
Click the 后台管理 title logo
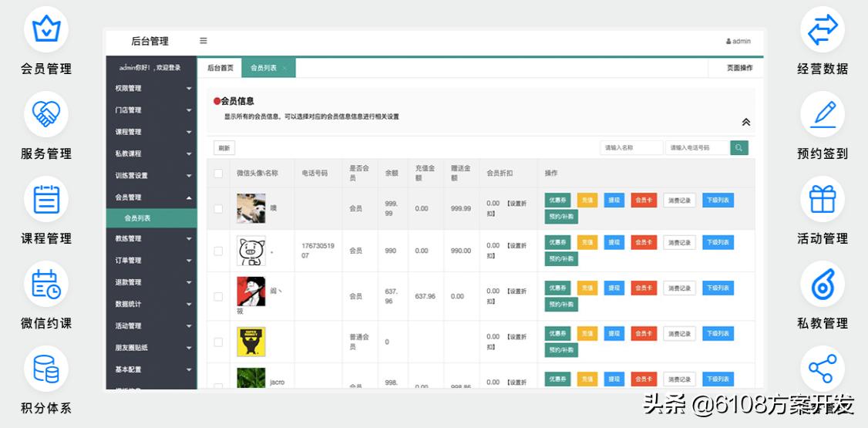[x=150, y=41]
